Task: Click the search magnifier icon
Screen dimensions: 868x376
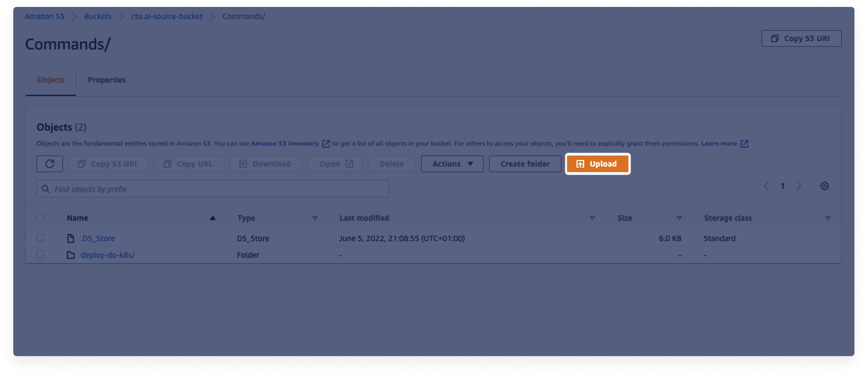Action: coord(45,189)
